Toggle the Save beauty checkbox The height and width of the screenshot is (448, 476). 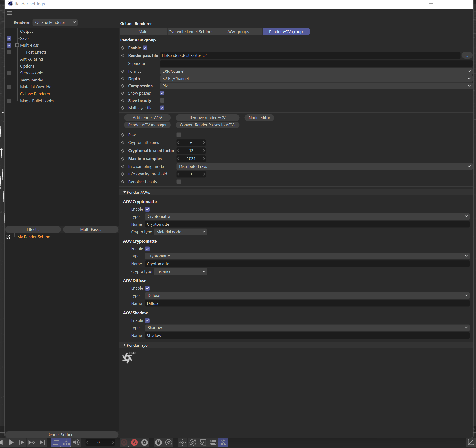click(162, 101)
